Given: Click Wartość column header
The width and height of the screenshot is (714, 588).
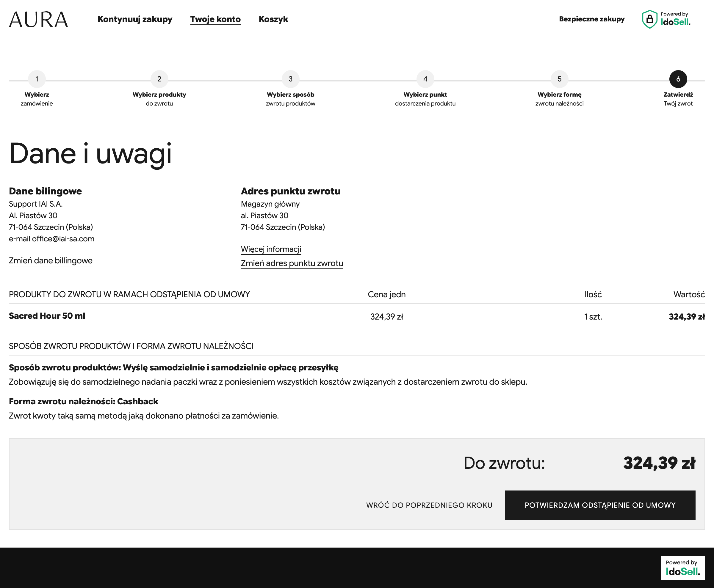Looking at the screenshot, I should [689, 294].
